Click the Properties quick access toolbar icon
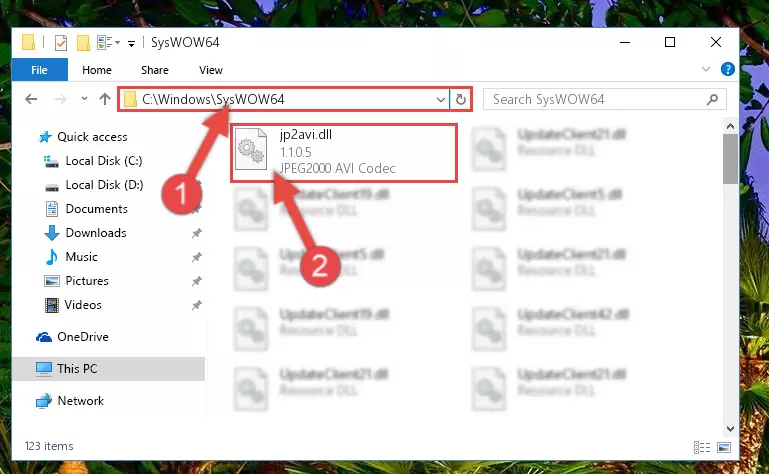 pos(61,43)
